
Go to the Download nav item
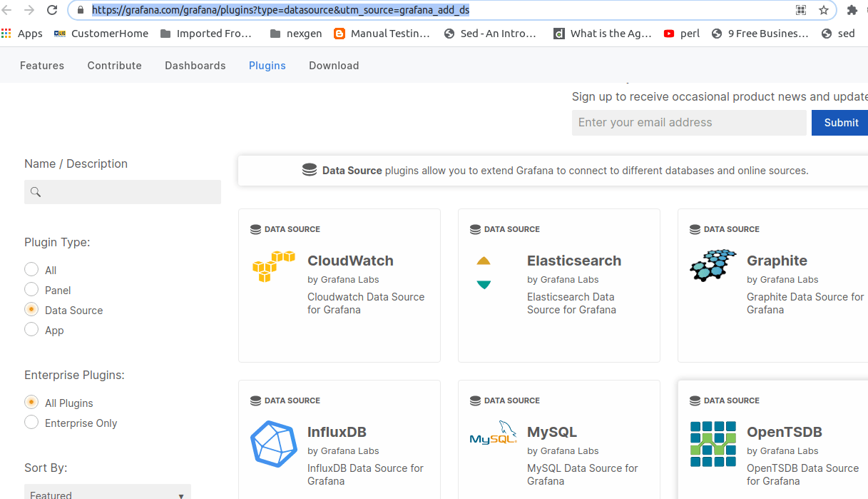point(334,66)
